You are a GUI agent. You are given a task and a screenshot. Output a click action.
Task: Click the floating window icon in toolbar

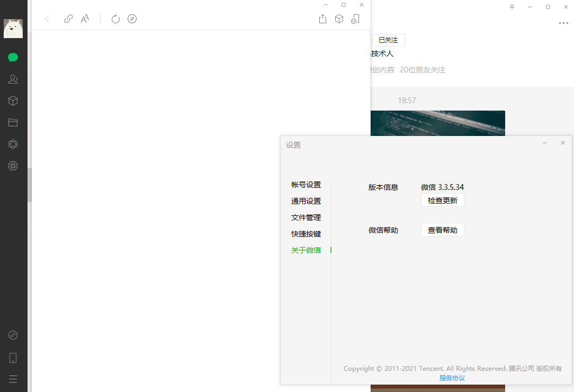coord(355,19)
